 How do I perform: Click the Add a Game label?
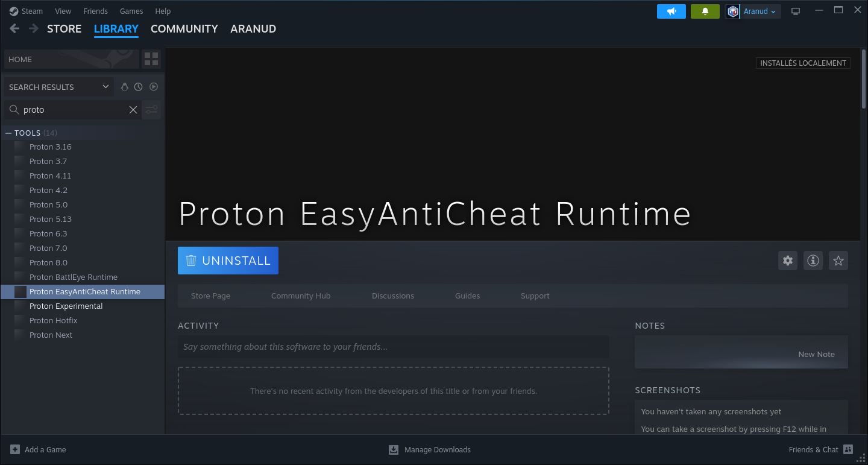point(45,449)
